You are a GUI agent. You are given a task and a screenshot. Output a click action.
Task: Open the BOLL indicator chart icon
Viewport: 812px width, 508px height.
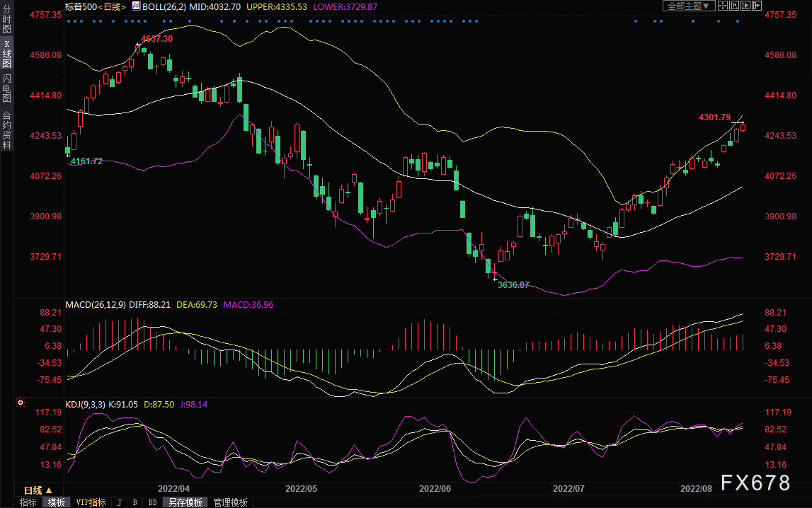(x=136, y=6)
